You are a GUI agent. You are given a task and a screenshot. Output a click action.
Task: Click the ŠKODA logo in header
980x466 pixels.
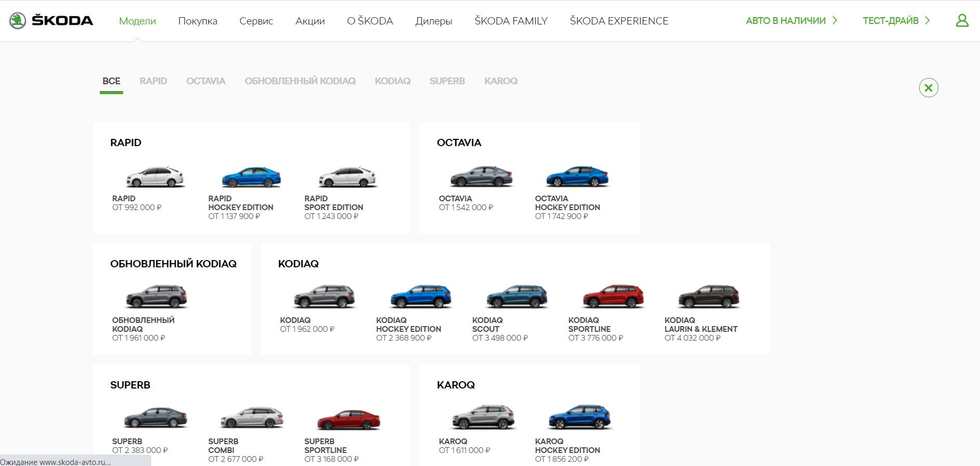coord(51,21)
